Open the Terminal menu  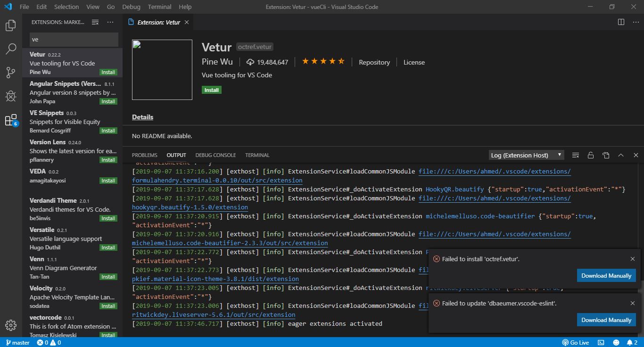[x=159, y=7]
